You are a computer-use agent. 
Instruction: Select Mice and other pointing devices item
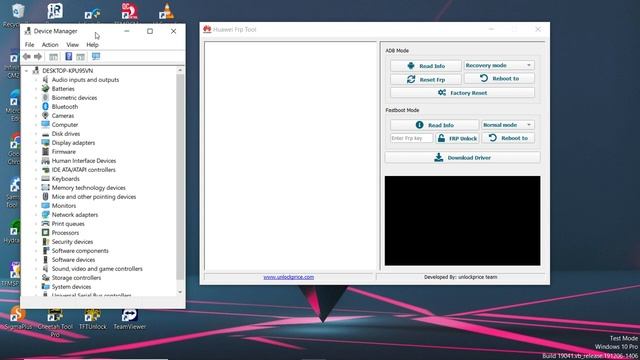tap(93, 197)
